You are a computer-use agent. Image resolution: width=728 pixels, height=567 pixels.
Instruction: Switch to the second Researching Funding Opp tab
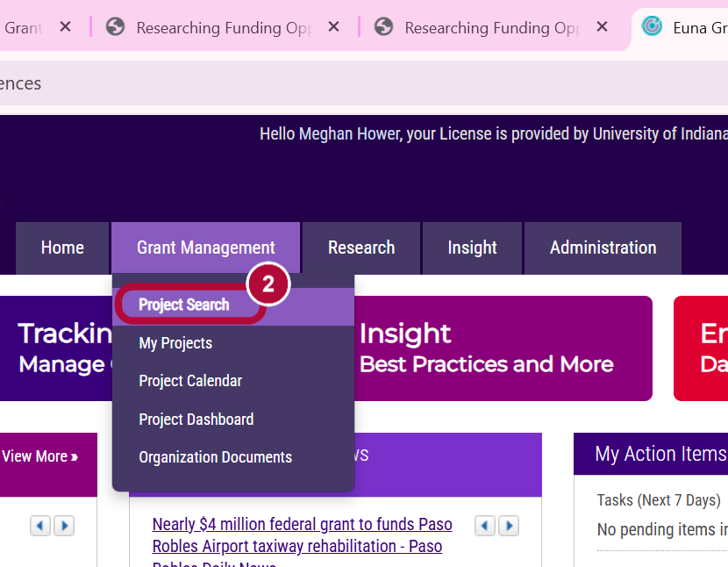(491, 28)
